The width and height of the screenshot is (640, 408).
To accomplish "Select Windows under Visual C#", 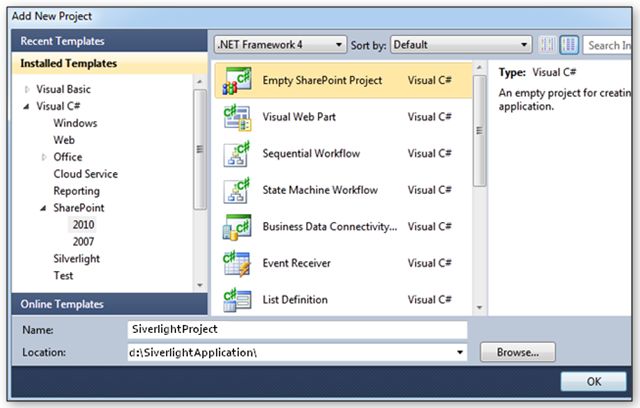I will (x=75, y=123).
